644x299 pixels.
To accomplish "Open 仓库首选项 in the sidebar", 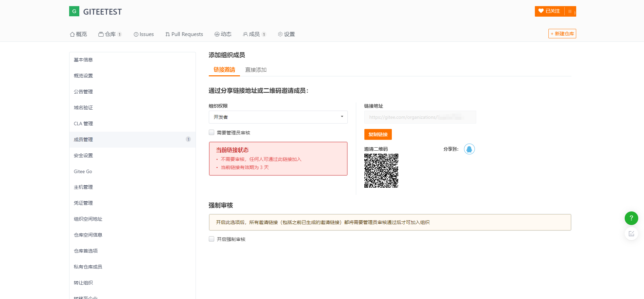I will 133,251.
